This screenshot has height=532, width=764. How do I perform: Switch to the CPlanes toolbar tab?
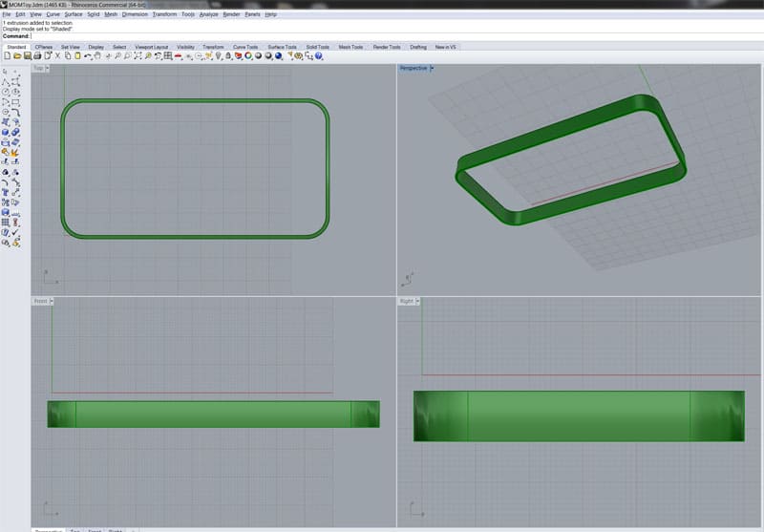point(44,47)
